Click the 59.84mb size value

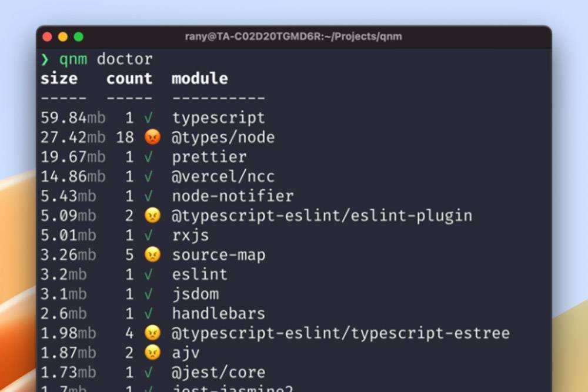click(73, 118)
